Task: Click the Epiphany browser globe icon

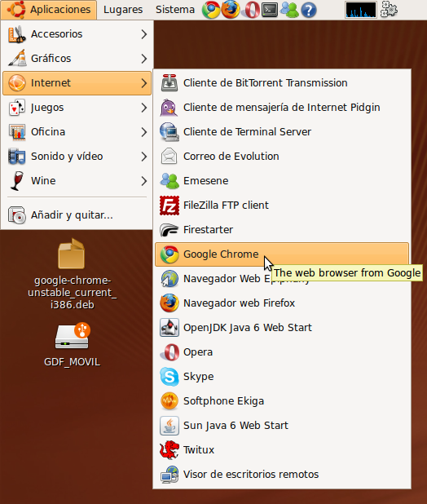Action: point(169,279)
